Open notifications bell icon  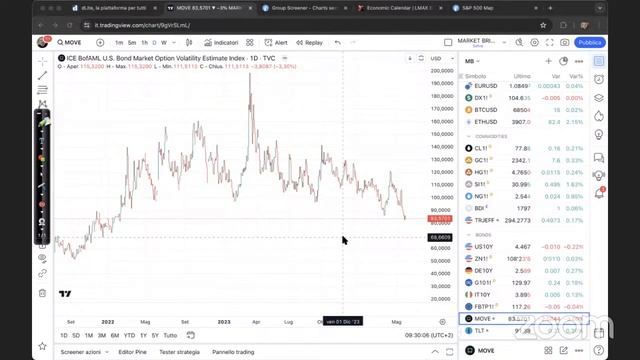coord(599,193)
